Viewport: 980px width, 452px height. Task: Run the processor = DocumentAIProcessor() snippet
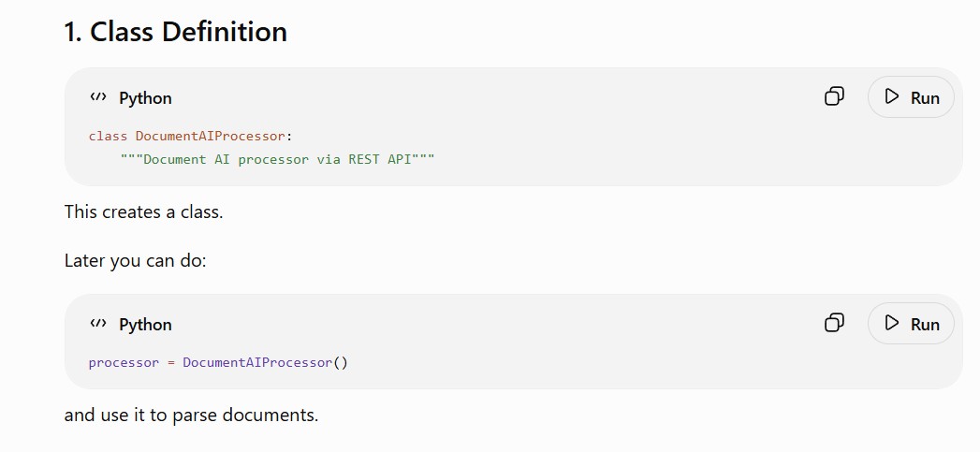coord(911,323)
